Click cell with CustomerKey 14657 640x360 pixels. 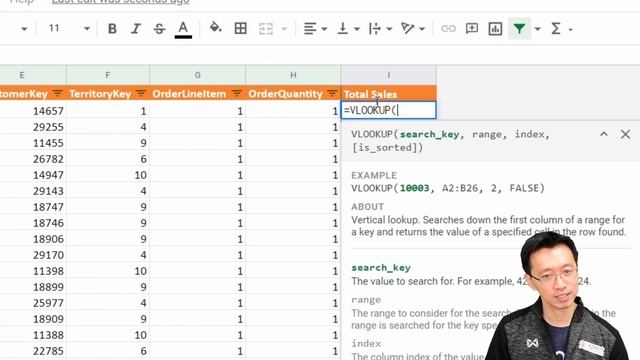coord(33,111)
